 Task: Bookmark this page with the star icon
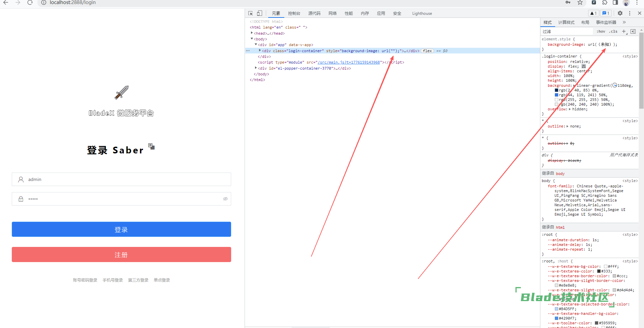[580, 3]
